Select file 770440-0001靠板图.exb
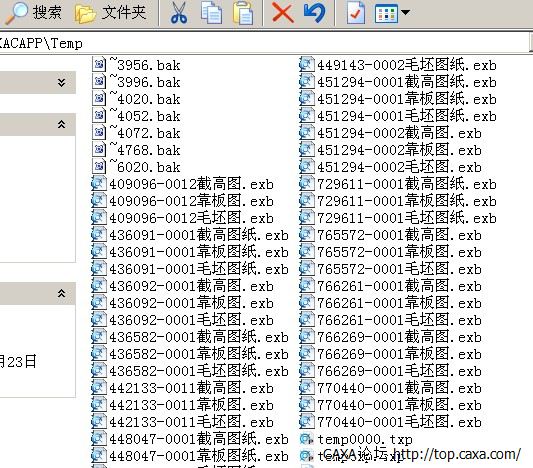533x468 pixels. click(391, 405)
